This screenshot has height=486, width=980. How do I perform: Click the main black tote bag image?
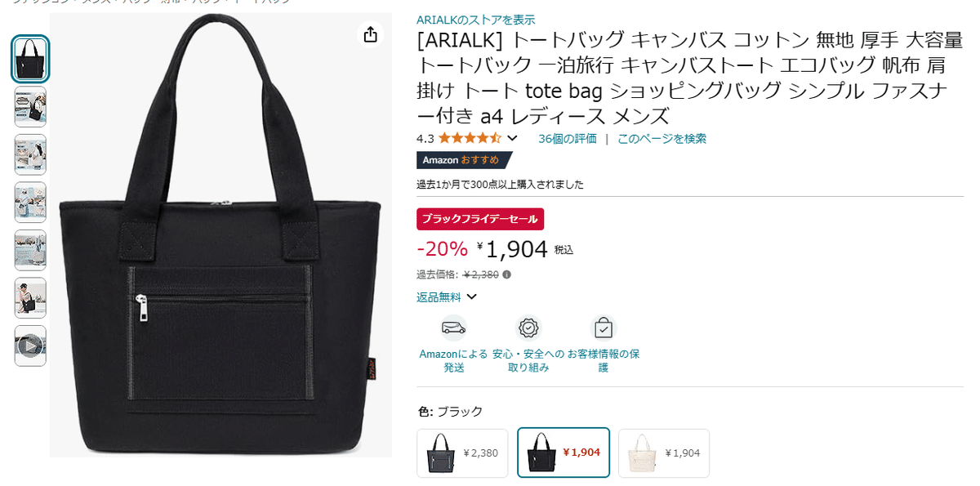click(x=220, y=235)
